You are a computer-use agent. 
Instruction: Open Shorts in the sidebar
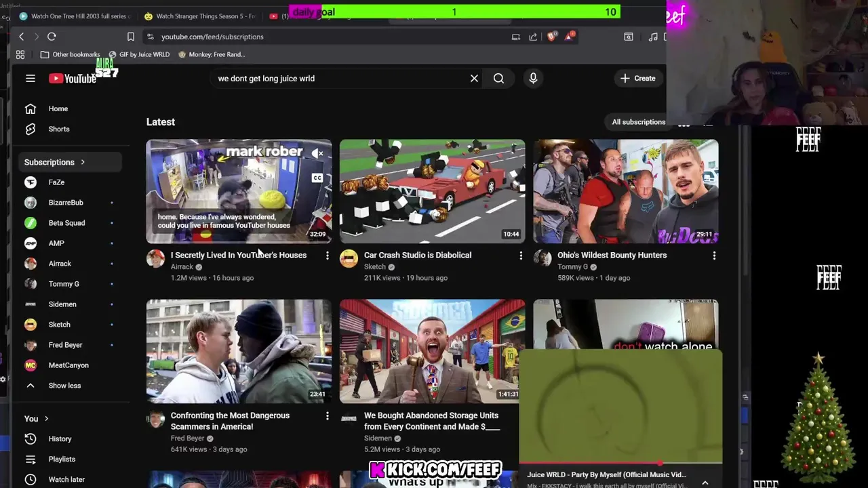71,129
